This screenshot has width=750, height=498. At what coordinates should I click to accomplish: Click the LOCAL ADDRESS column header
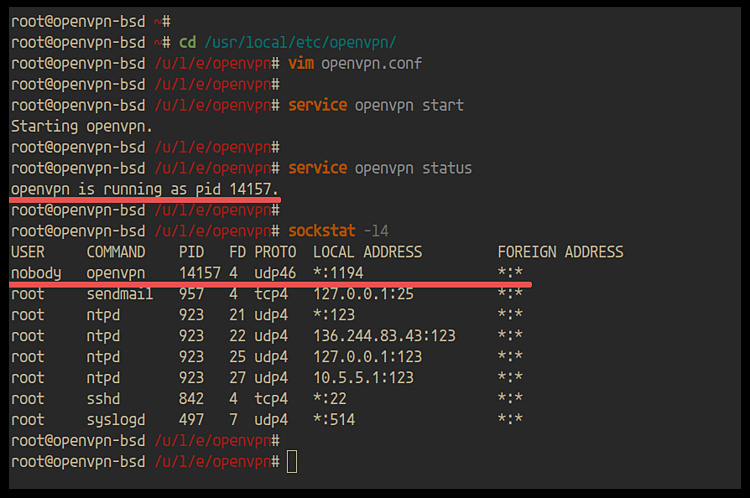(367, 252)
